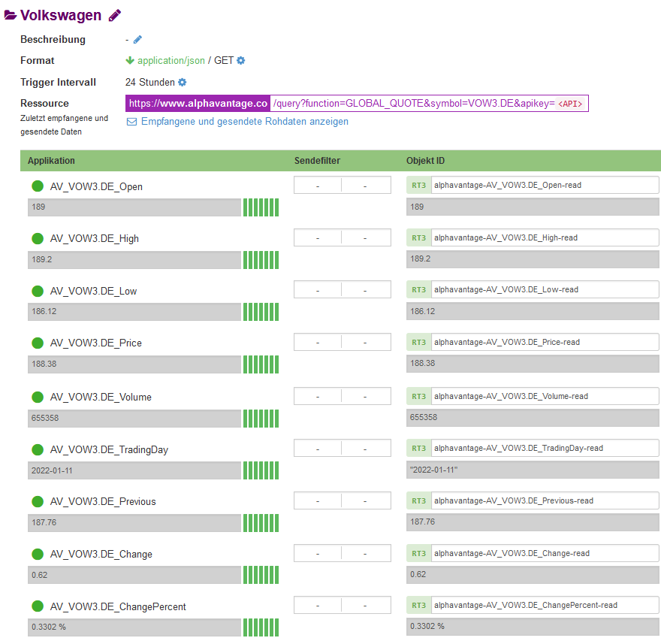
Task: Click application value 189.2 under AV_VOW3.DE_High
Action: (134, 260)
